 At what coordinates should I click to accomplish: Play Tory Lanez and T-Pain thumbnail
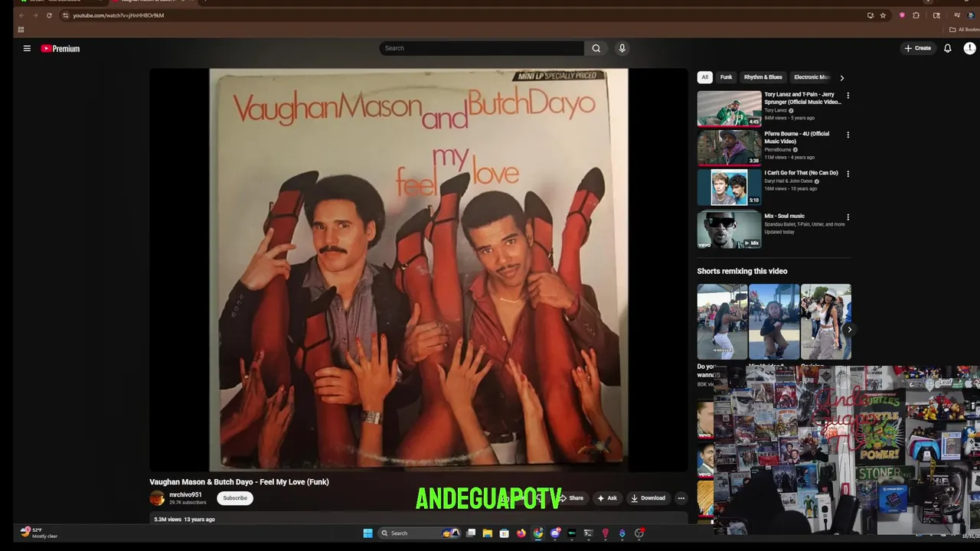(x=729, y=109)
